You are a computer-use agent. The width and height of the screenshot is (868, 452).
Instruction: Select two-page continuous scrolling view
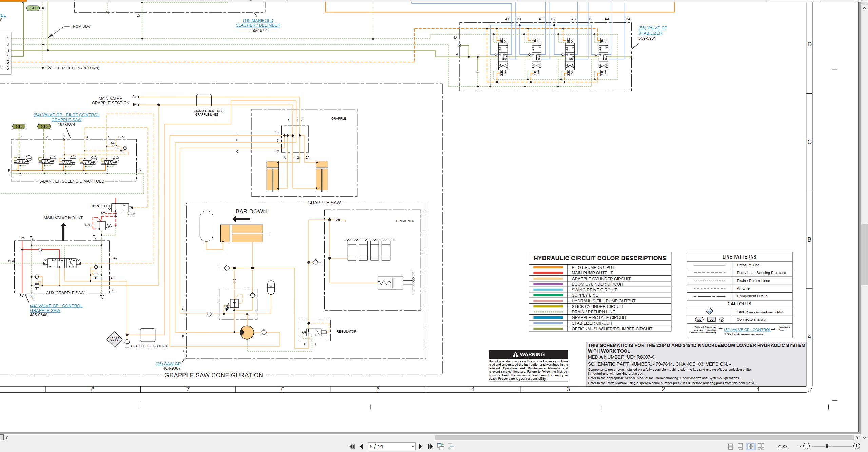761,446
